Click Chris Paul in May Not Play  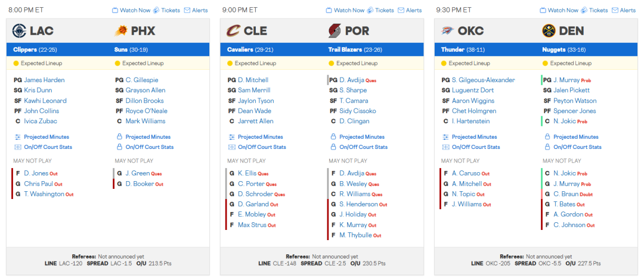point(38,183)
